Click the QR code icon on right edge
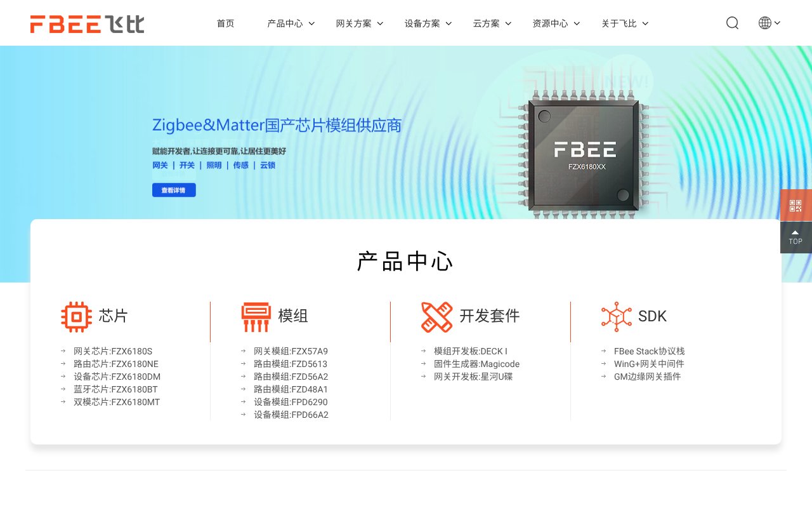This screenshot has width=812, height=508. [795, 205]
